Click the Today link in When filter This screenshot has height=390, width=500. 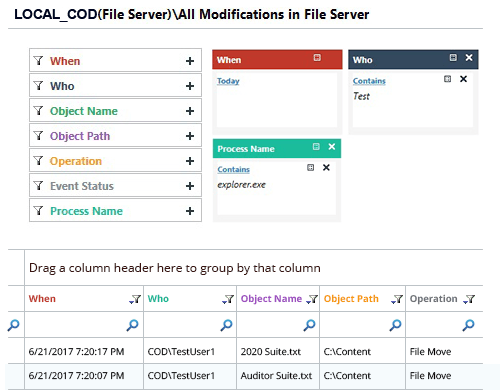(x=228, y=81)
